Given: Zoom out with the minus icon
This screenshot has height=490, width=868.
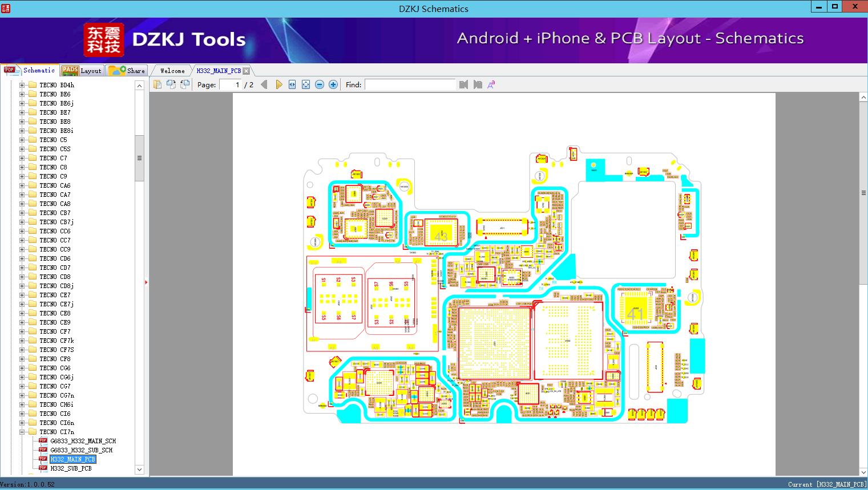Looking at the screenshot, I should (320, 84).
